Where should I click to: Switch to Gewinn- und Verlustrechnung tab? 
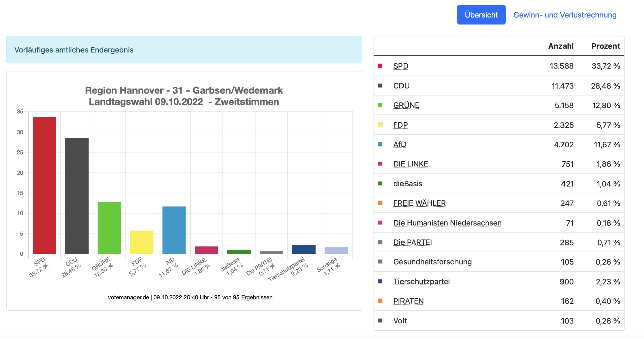point(565,15)
